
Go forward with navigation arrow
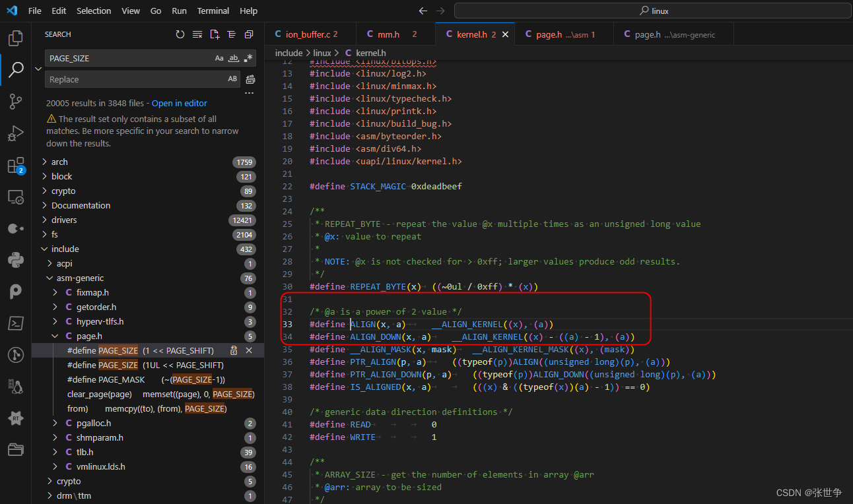tap(440, 11)
